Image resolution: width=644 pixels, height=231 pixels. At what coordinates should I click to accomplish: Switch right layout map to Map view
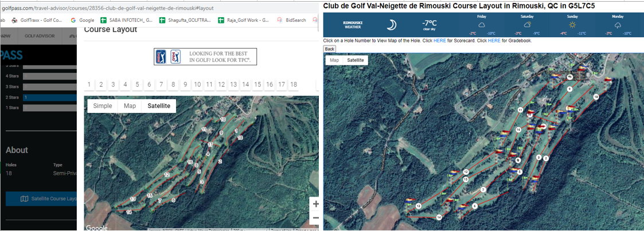point(335,60)
